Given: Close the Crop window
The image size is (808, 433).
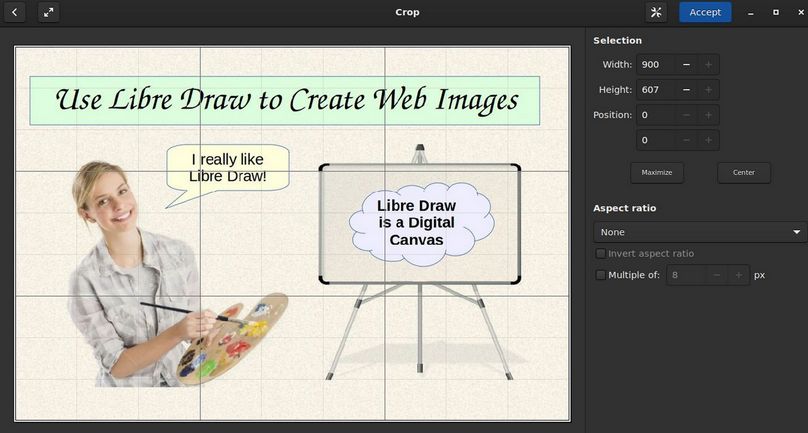Looking at the screenshot, I should pyautogui.click(x=800, y=12).
